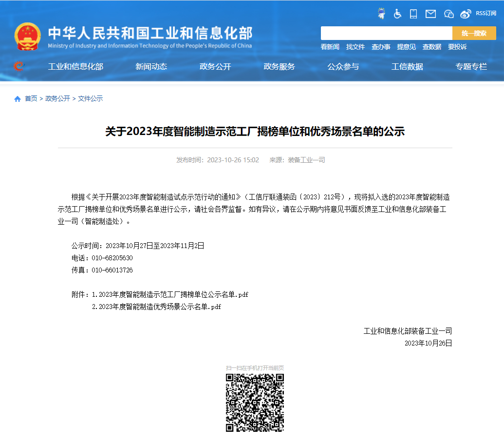Select the 工信数据 menu item
The height and width of the screenshot is (443, 504).
click(x=407, y=67)
